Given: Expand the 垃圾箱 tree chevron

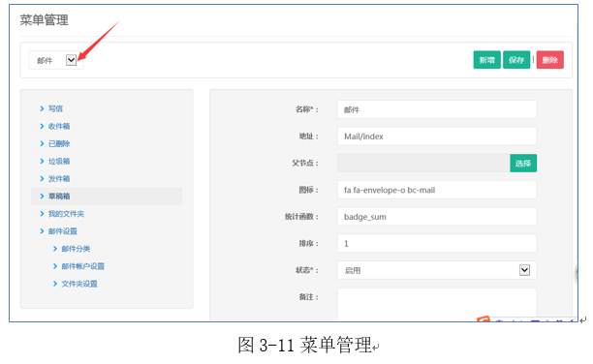Looking at the screenshot, I should pos(42,161).
